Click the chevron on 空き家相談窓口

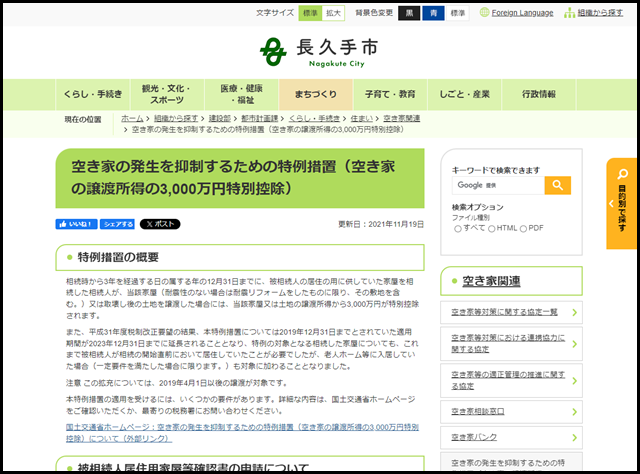[574, 412]
